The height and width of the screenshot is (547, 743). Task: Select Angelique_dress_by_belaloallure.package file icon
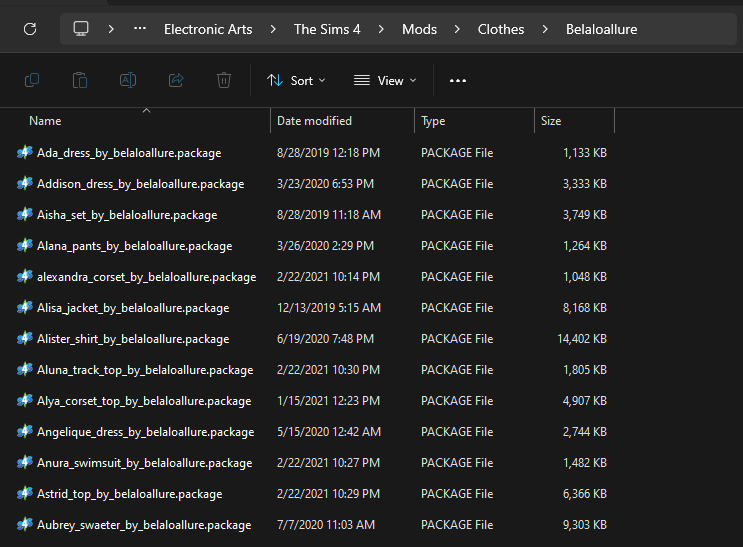pyautogui.click(x=25, y=432)
